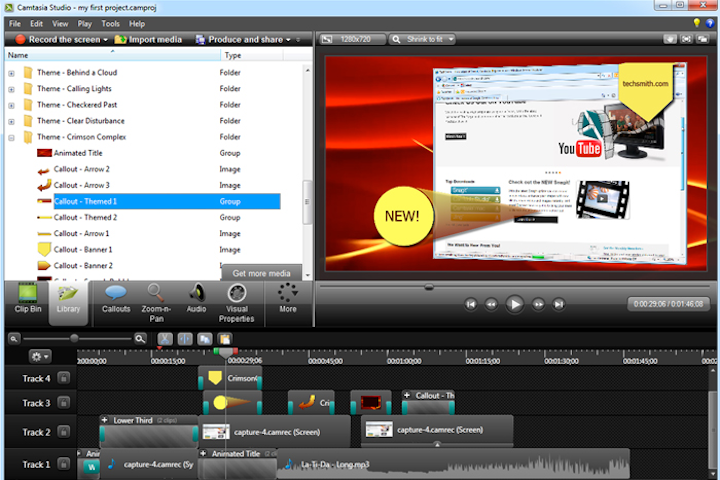
Task: Open the Zoom-n-Pan tool
Action: tap(156, 303)
